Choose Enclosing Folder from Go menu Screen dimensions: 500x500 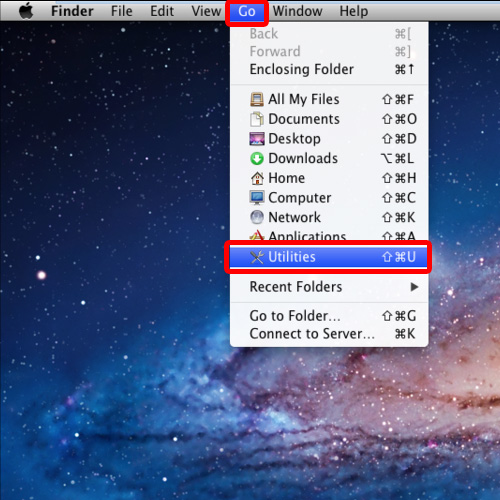point(329,69)
